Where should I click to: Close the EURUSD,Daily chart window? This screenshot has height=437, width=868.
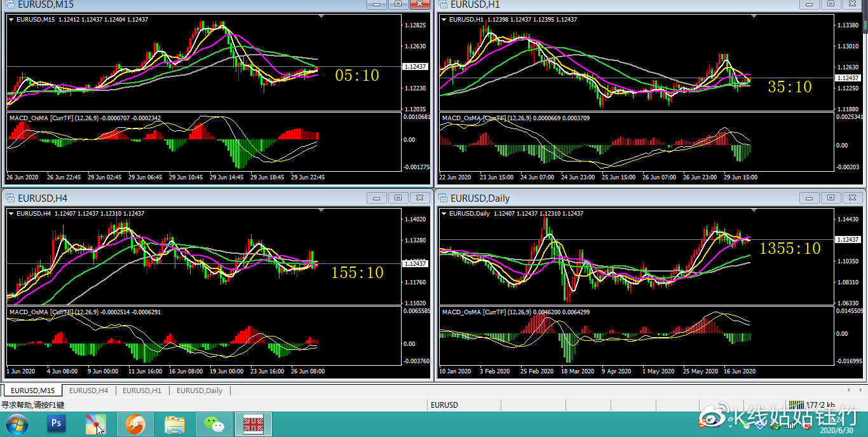tap(851, 198)
